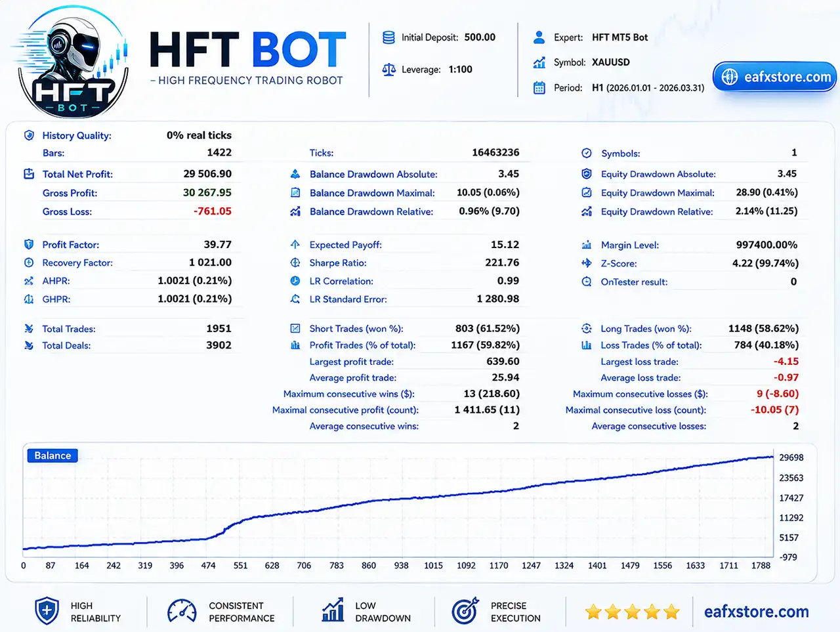This screenshot has height=632, width=840.
Task: Click the HFT Bot robot logo
Action: 71,63
